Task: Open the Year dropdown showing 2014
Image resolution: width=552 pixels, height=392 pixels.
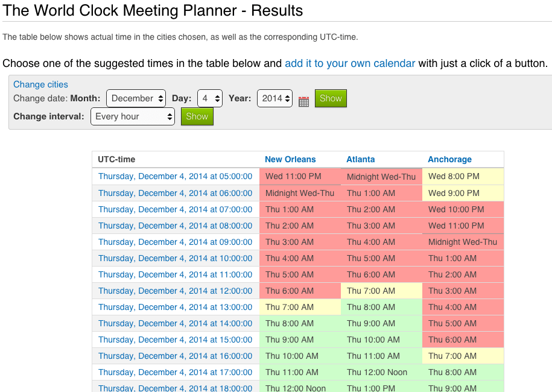Action: click(x=275, y=98)
